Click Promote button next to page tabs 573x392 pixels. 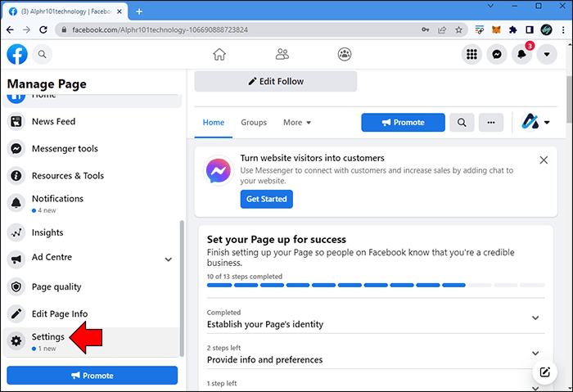403,123
